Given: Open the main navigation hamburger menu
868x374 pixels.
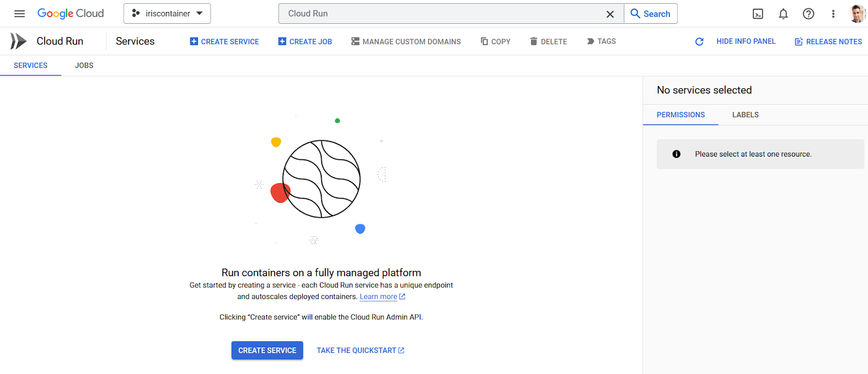Looking at the screenshot, I should pos(20,14).
